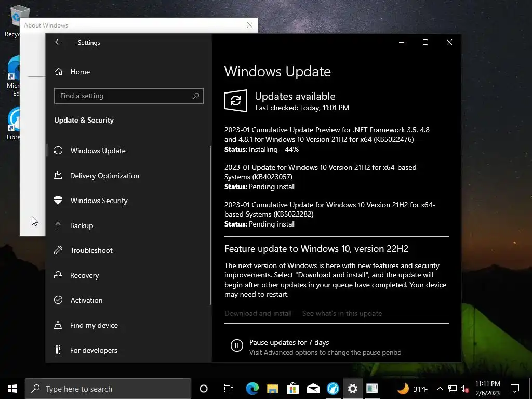Click the Feature update version 22H2 heading
This screenshot has height=399, width=532.
pos(316,249)
